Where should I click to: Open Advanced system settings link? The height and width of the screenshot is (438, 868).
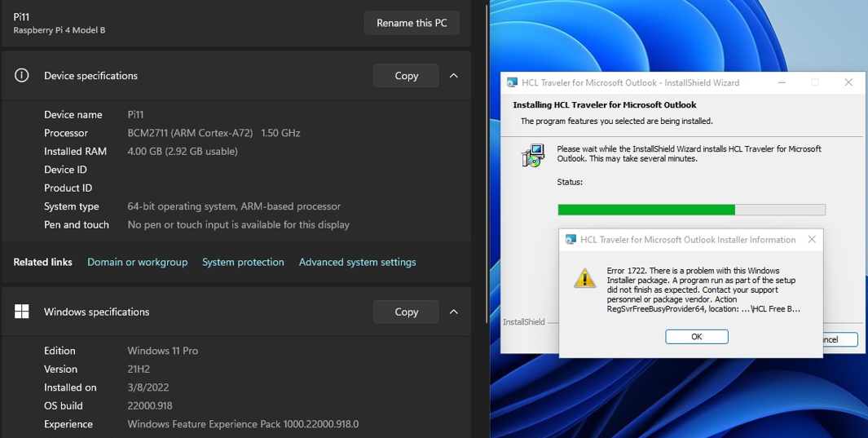click(x=358, y=262)
